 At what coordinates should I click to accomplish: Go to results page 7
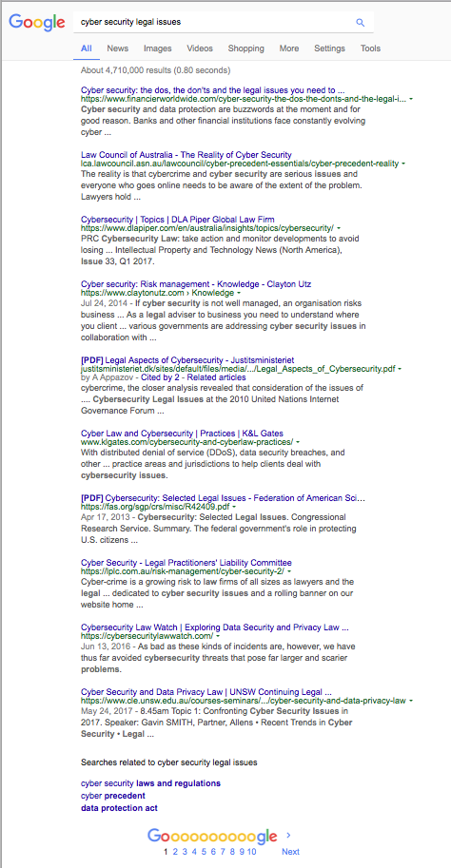[223, 852]
